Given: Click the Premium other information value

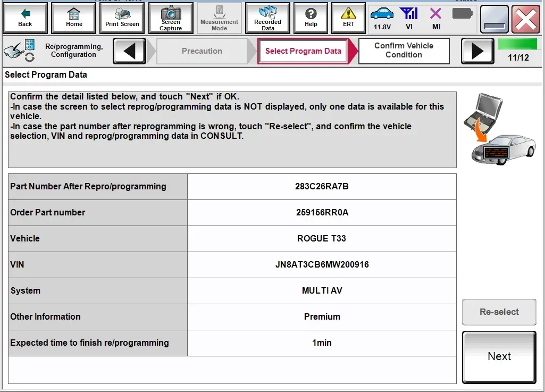Looking at the screenshot, I should pyautogui.click(x=322, y=317).
